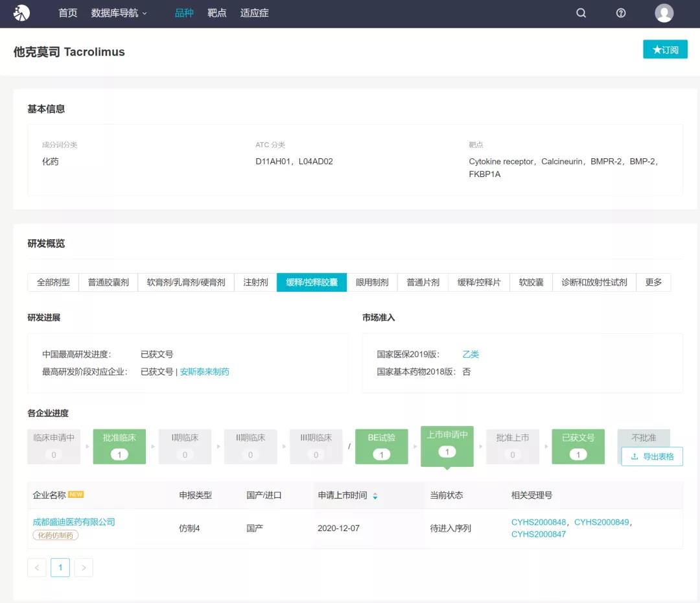Open the search magnifier icon

[x=581, y=13]
